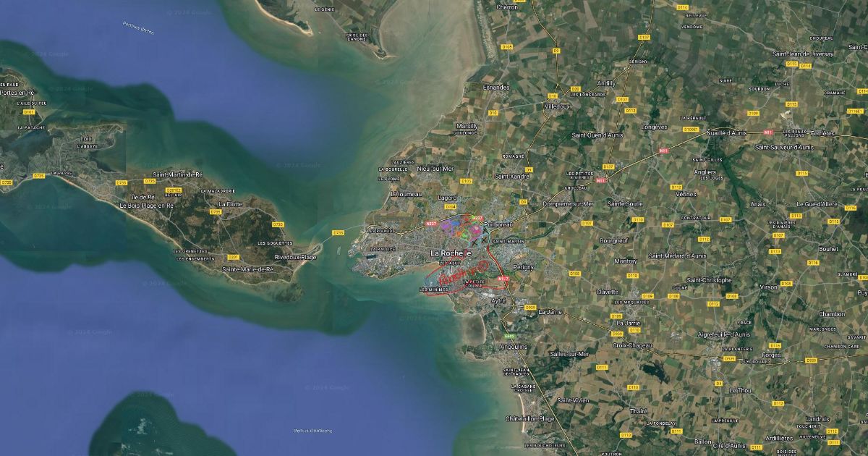This screenshot has width=868, height=456.
Task: Select the Le Thou label
Action: coord(741,390)
